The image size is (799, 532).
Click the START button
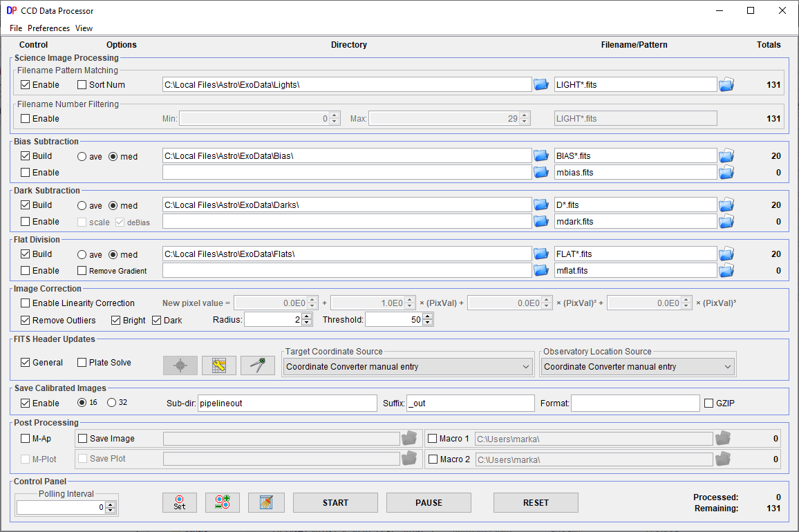[335, 502]
